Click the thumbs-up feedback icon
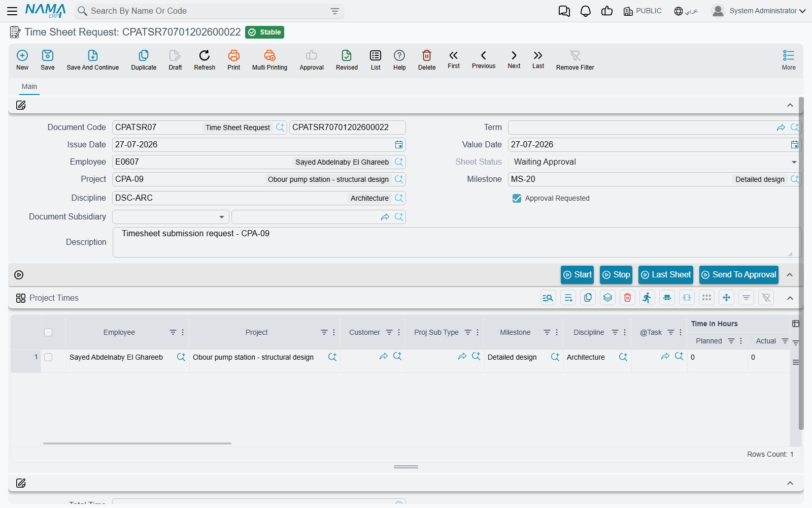Screen dimensions: 812x508 (x=607, y=11)
